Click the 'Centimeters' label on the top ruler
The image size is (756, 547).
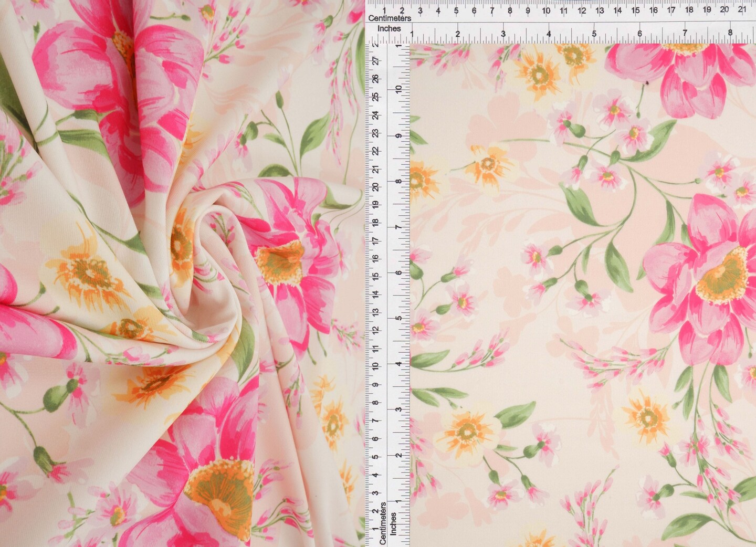tap(390, 18)
